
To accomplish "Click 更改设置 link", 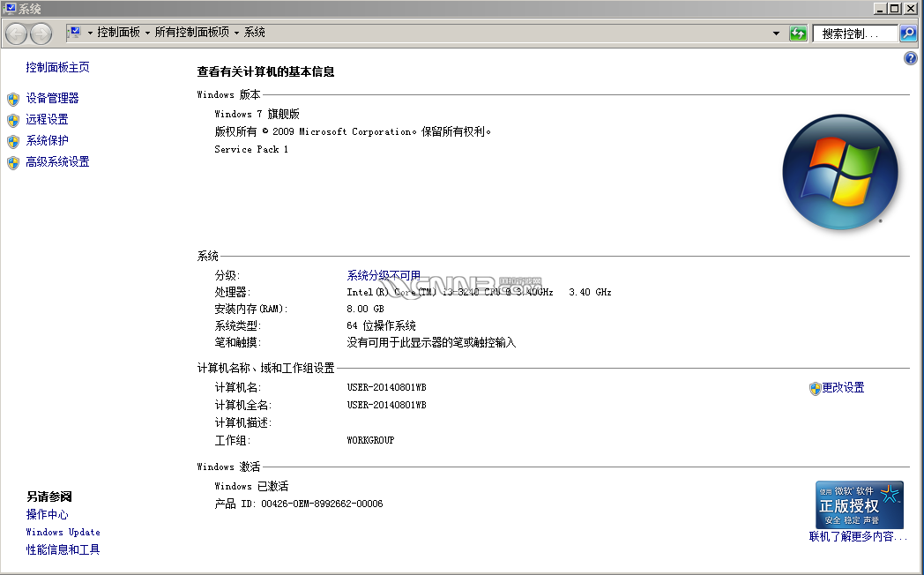I will click(x=843, y=387).
